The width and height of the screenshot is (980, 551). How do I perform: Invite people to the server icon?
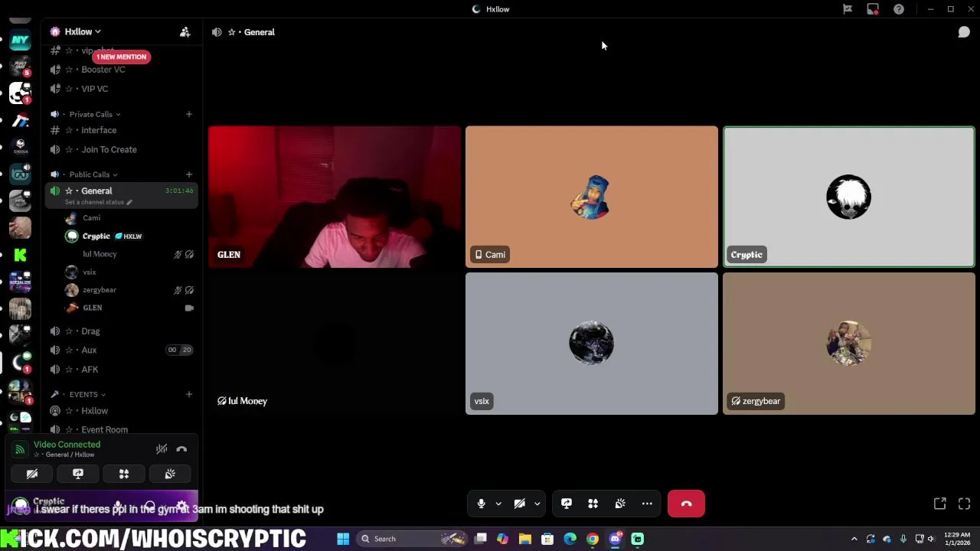pos(185,31)
